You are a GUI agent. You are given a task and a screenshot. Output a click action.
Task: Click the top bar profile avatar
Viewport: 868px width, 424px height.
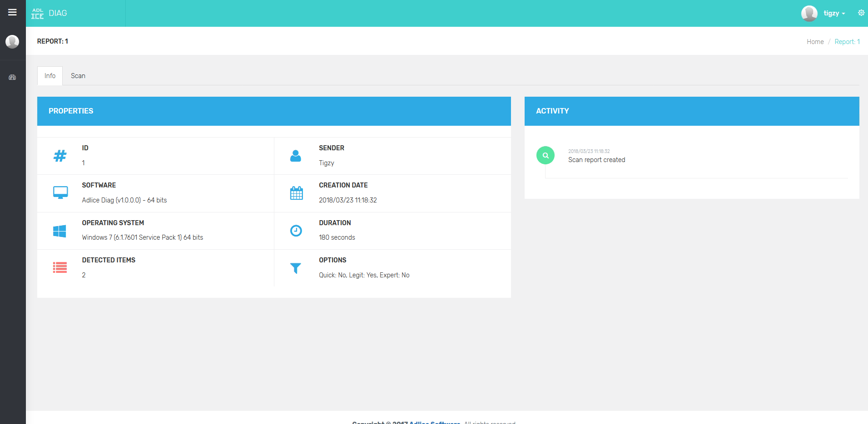(x=809, y=13)
